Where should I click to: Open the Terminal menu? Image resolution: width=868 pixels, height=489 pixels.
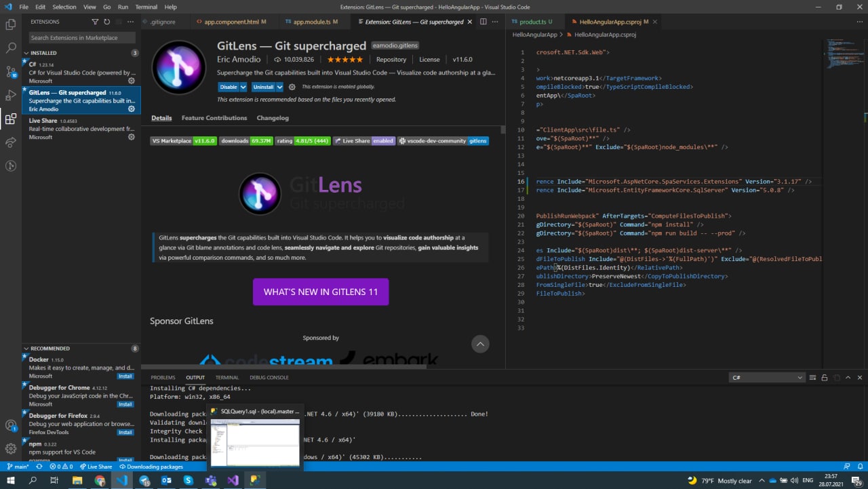[146, 7]
